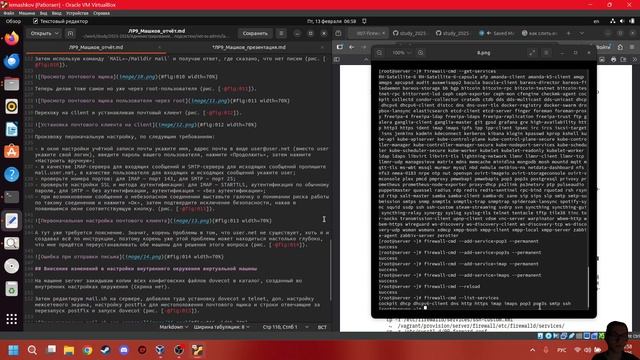Viewport: 640px width, 360px height.
Task: Close the ЛР9_Машков_отчёт.md tab
Action: (x=160, y=47)
